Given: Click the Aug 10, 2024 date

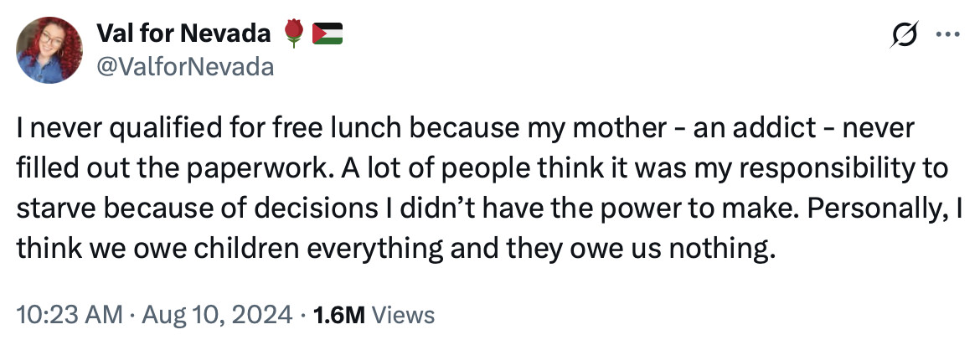Looking at the screenshot, I should (217, 314).
